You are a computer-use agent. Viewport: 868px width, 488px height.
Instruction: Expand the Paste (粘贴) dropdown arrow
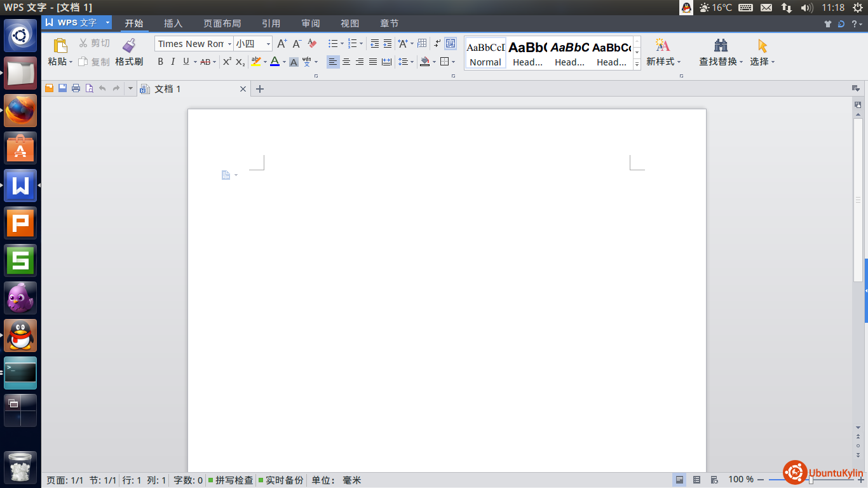tap(71, 62)
